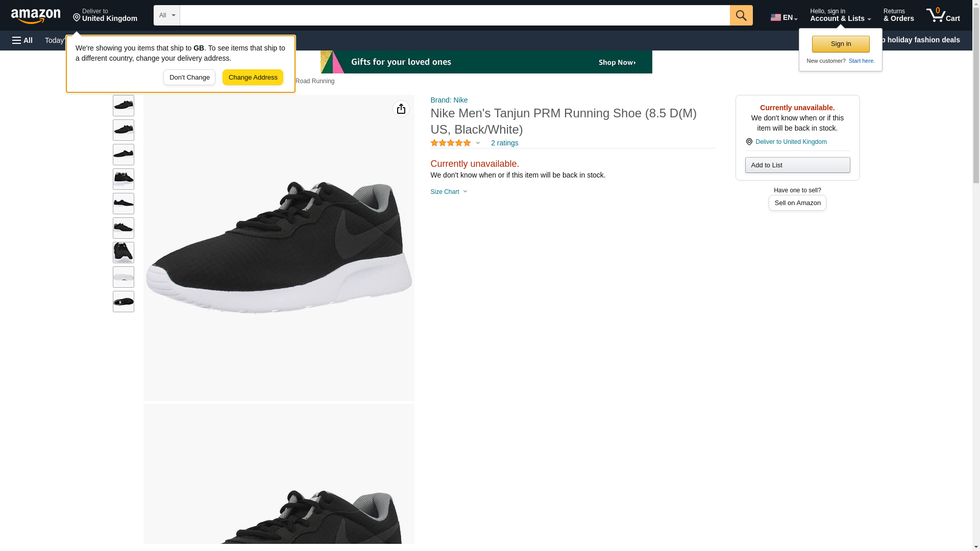
Task: Expand the Size Chart
Action: click(449, 192)
